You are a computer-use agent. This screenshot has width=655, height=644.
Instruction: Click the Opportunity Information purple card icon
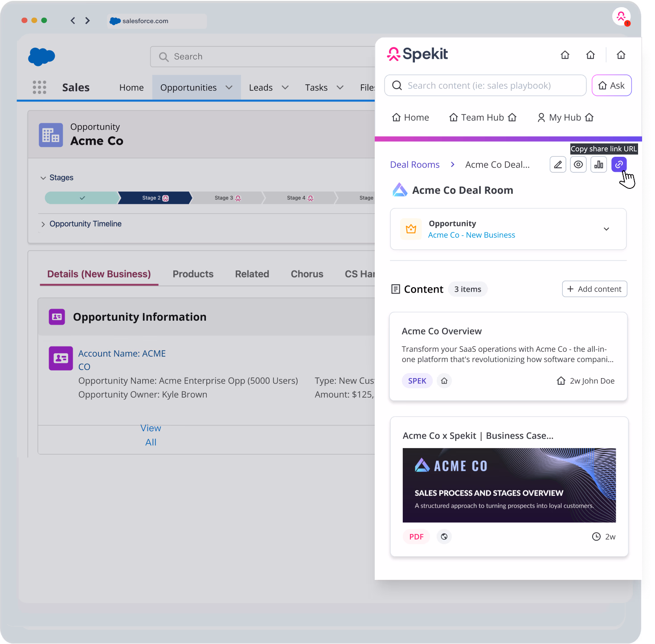point(57,317)
